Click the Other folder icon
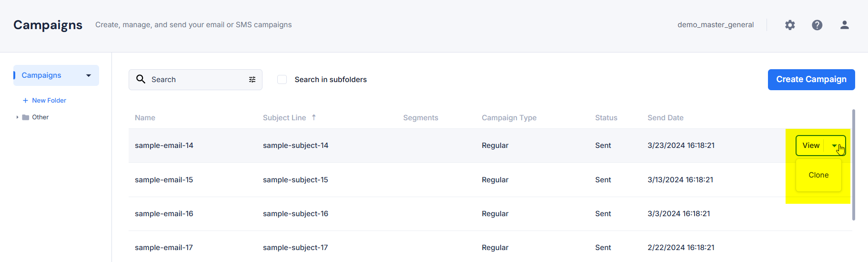 pos(26,117)
